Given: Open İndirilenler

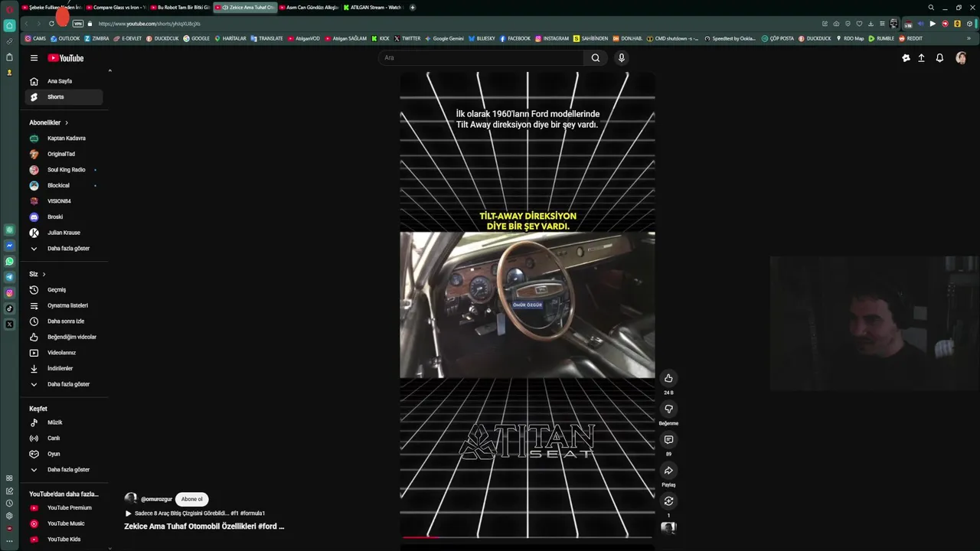Looking at the screenshot, I should point(64,368).
